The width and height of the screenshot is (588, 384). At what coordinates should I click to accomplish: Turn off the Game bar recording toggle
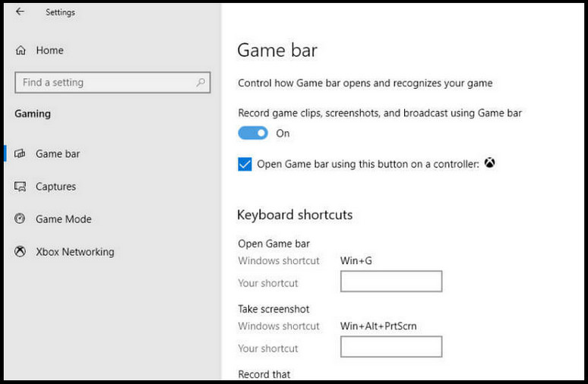click(x=253, y=134)
